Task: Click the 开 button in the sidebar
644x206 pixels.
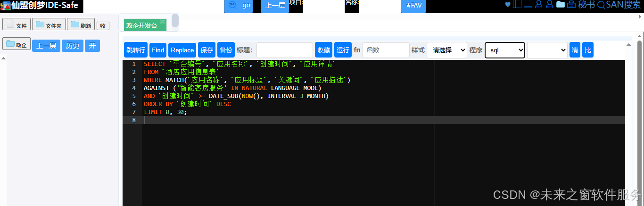Action: 92,45
